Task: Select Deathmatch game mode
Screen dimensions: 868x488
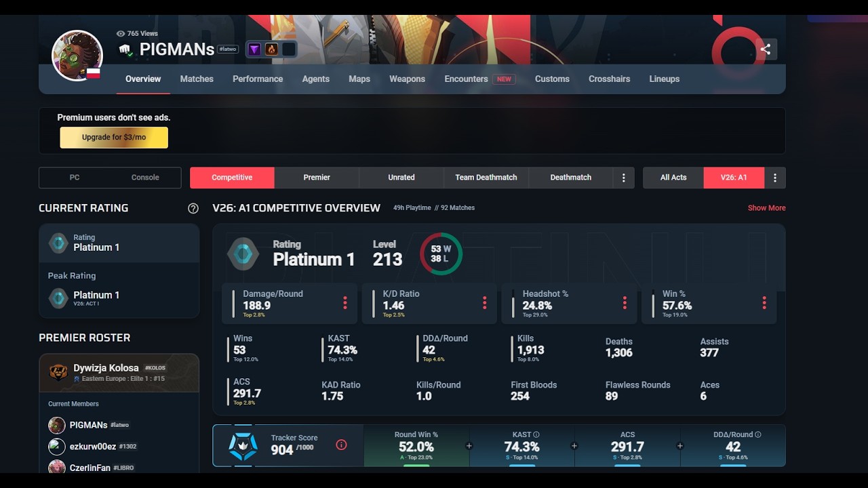Action: (571, 178)
